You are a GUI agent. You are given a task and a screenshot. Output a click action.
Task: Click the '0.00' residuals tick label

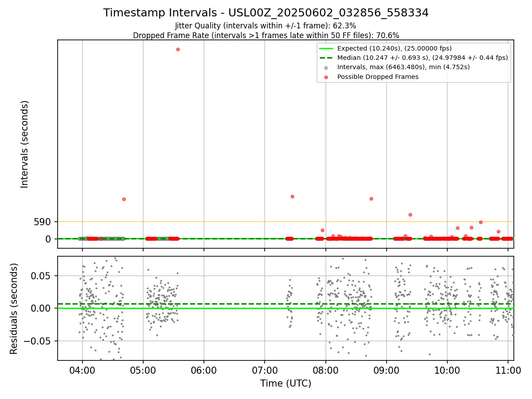(x=42, y=308)
